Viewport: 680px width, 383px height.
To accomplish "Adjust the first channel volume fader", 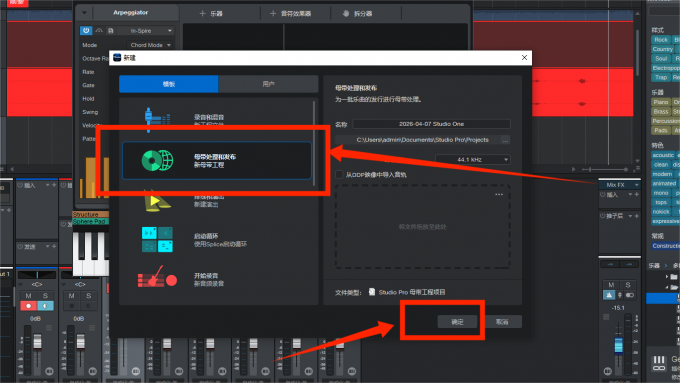I will [x=37, y=341].
